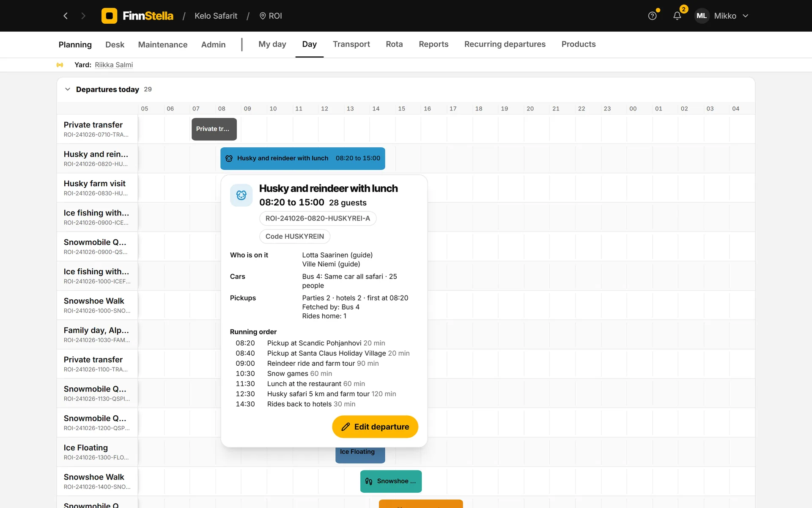812x508 pixels.
Task: Click the husky icon in the blue timeline bar
Action: [x=229, y=158]
